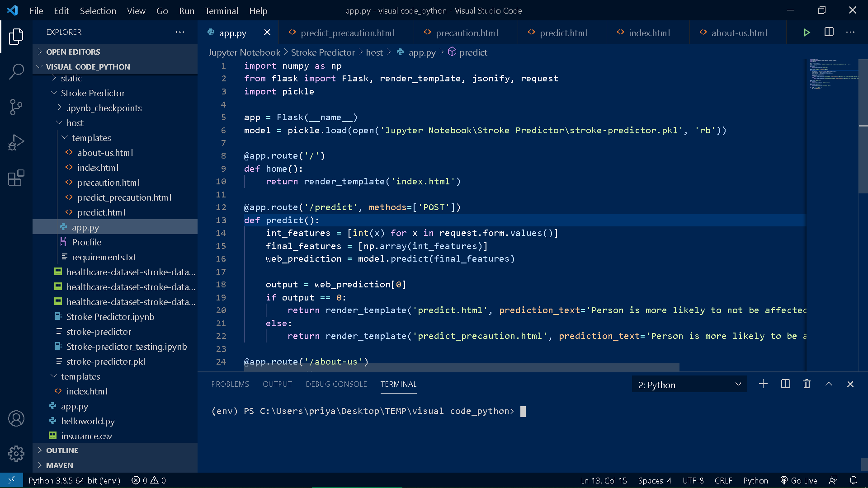Screen dimensions: 868x488
Task: Open Run and Debug view
Action: pyautogui.click(x=16, y=142)
